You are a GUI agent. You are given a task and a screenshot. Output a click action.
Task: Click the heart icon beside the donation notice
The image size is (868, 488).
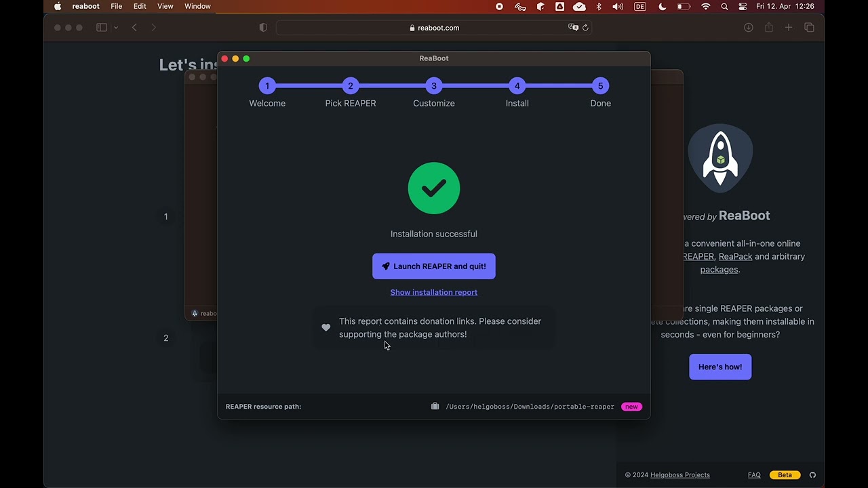(326, 327)
